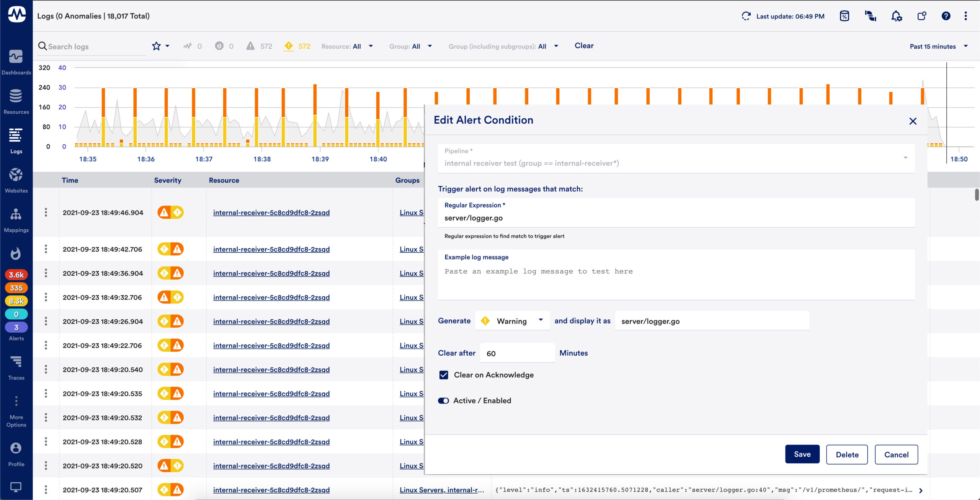
Task: Uncheck Clear on Acknowledge
Action: coord(443,375)
